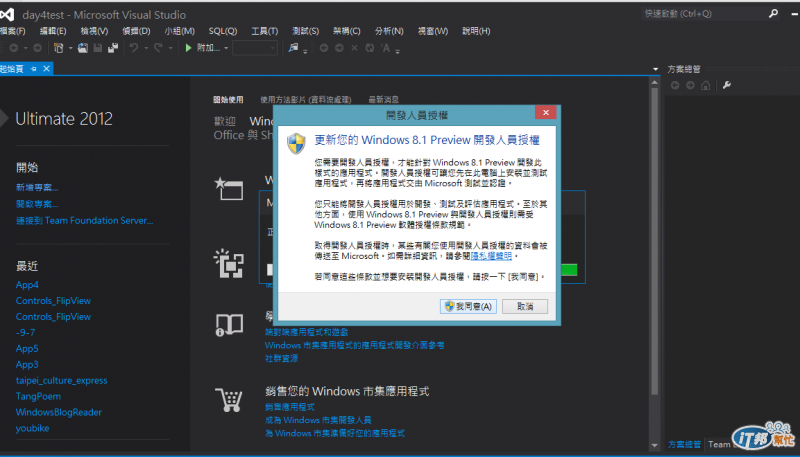Close the start page tab
Image resolution: width=800 pixels, height=457 pixels.
46,68
